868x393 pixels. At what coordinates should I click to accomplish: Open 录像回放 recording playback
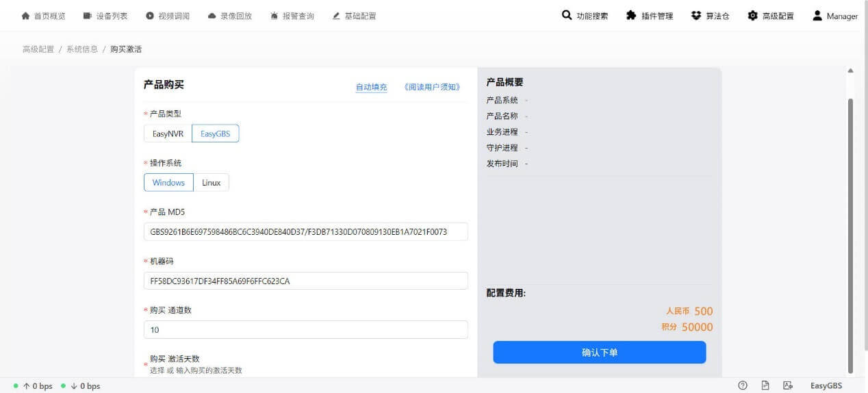tap(230, 16)
